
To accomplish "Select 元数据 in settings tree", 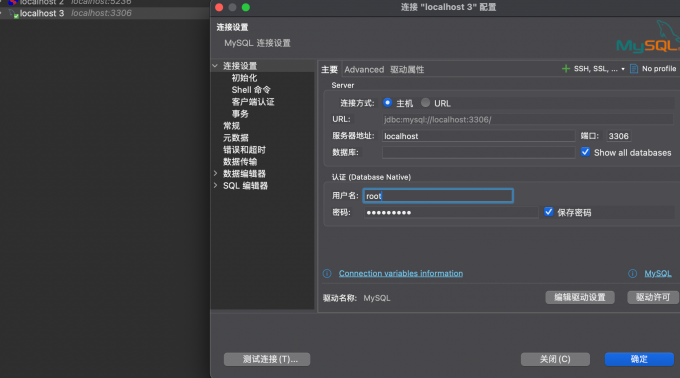I will 235,138.
